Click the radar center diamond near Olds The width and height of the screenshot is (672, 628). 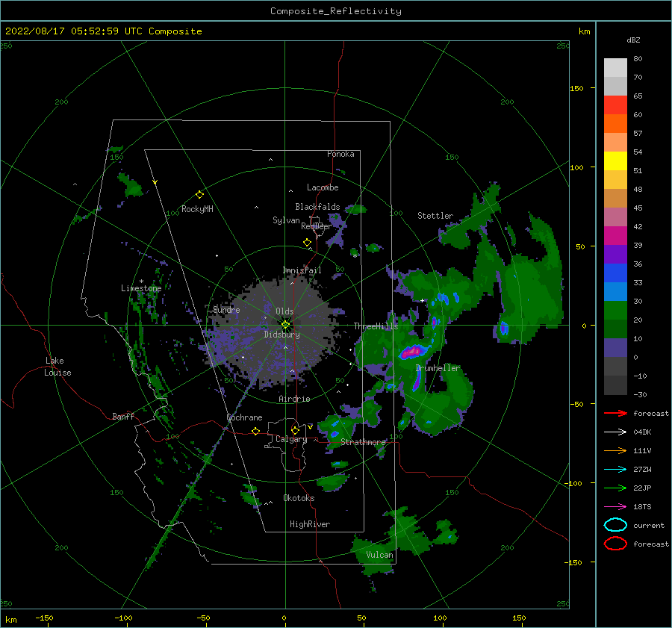(x=285, y=325)
